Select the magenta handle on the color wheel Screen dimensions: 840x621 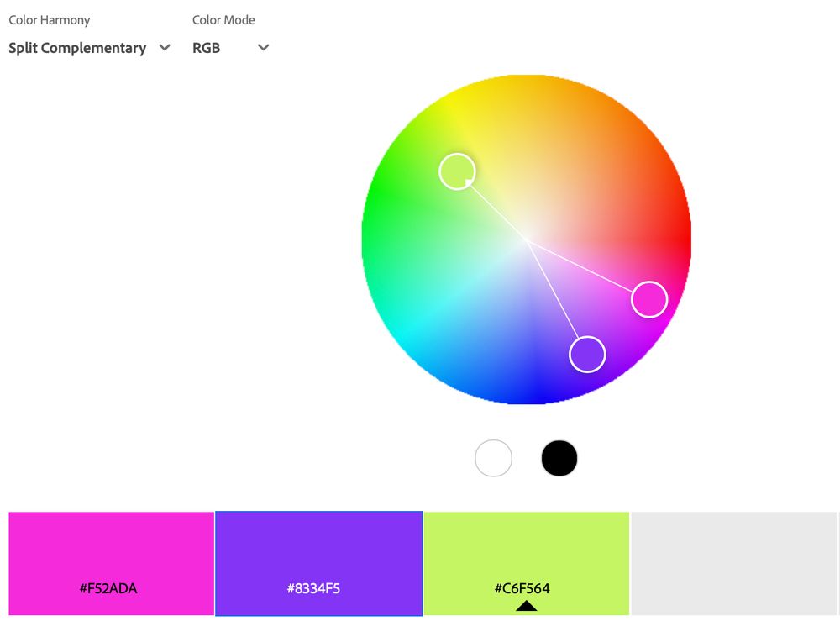click(x=649, y=298)
